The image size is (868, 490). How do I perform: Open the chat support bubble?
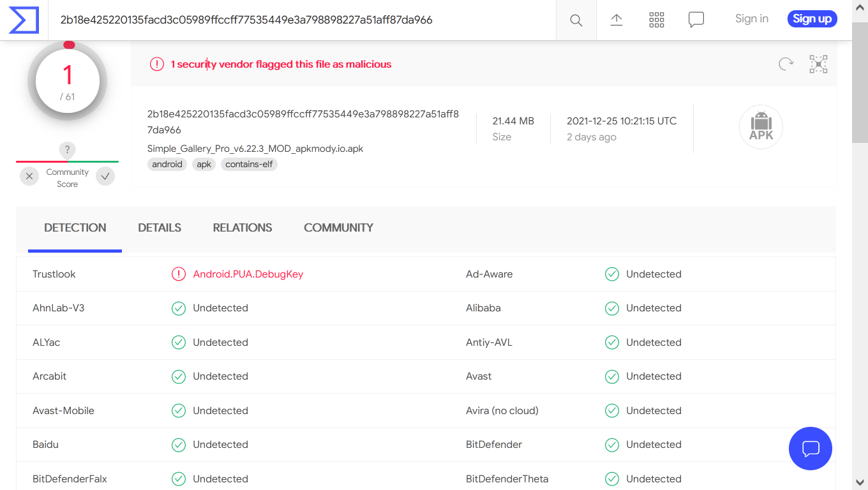[x=811, y=449]
